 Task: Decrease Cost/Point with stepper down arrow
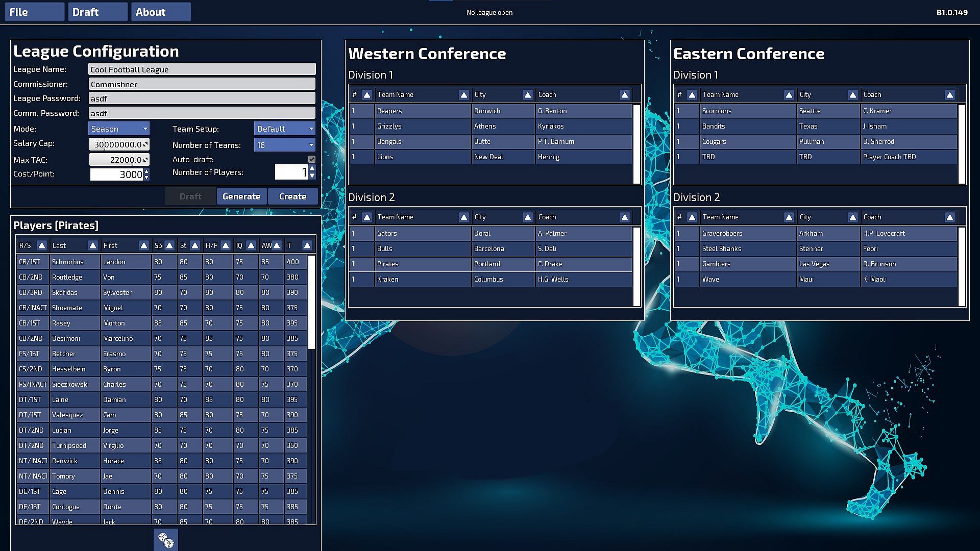pos(147,178)
